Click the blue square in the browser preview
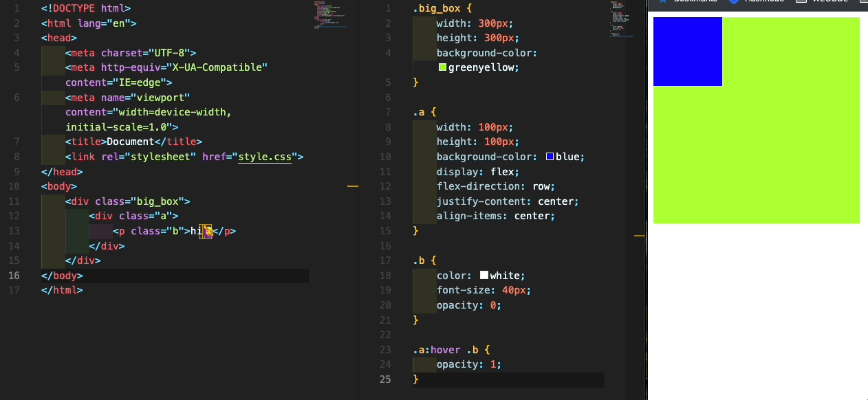 point(688,52)
